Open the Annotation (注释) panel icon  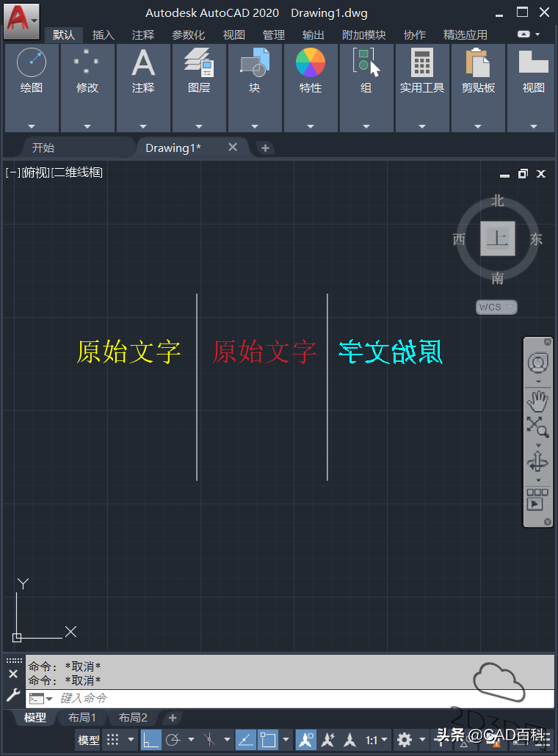143,62
